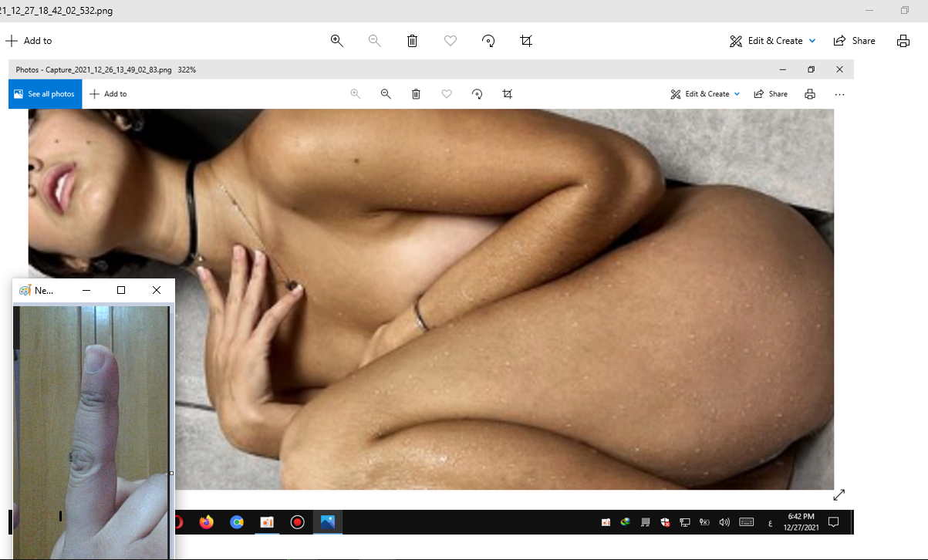Open the See all photos tab
This screenshot has width=928, height=560.
point(45,94)
